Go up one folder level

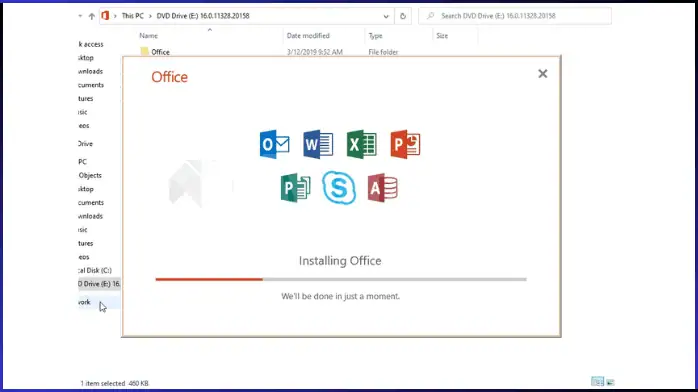pyautogui.click(x=92, y=16)
